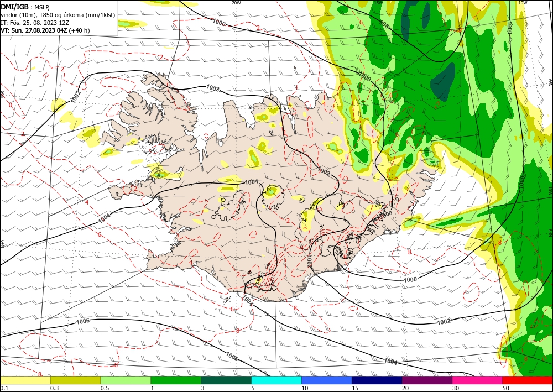Click the red 50 mm legend swatch

tap(528, 380)
